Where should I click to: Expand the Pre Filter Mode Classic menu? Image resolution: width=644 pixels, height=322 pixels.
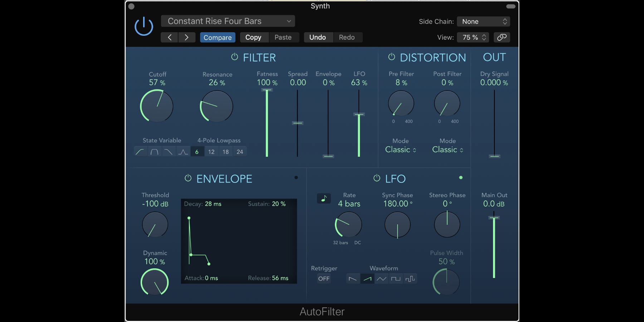click(400, 150)
